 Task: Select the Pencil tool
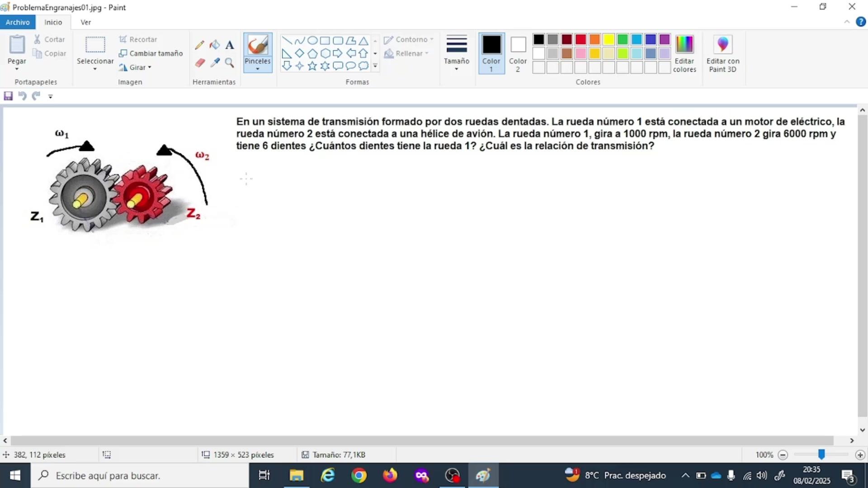[x=199, y=45]
